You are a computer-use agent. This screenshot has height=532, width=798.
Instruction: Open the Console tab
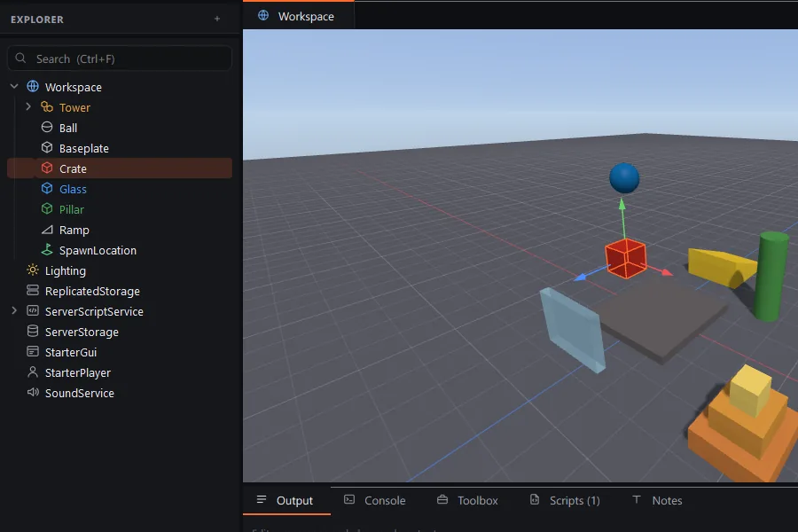[375, 500]
